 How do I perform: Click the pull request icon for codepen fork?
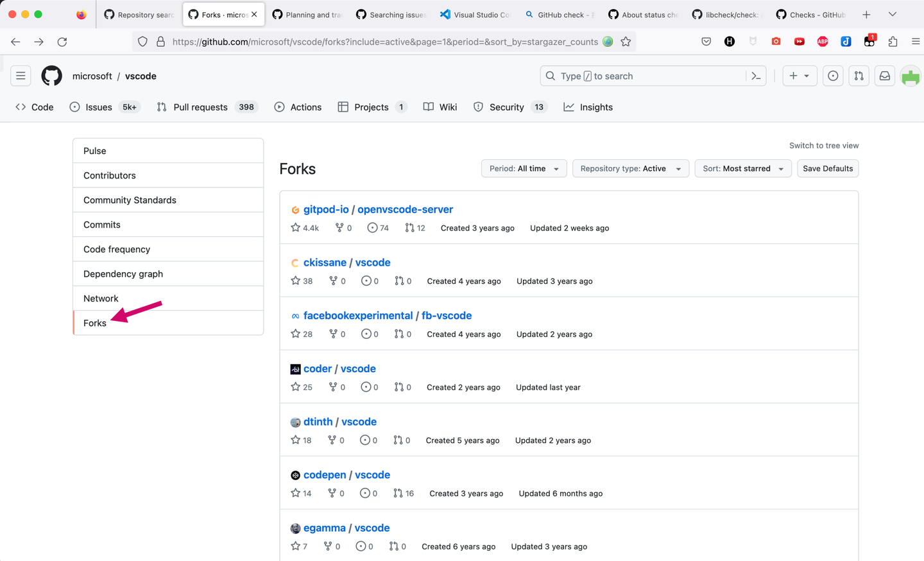tap(398, 494)
